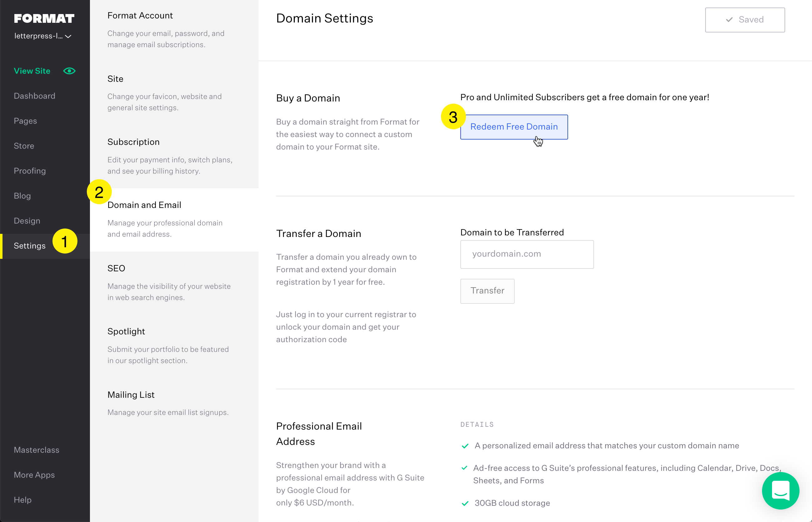Go to Dashboard in the sidebar
The height and width of the screenshot is (522, 812).
pyautogui.click(x=34, y=96)
